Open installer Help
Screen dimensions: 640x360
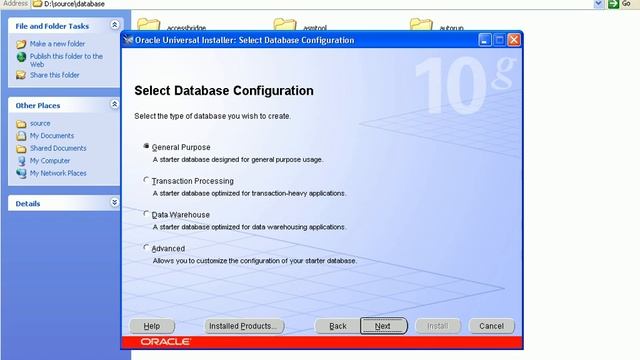[x=152, y=326]
